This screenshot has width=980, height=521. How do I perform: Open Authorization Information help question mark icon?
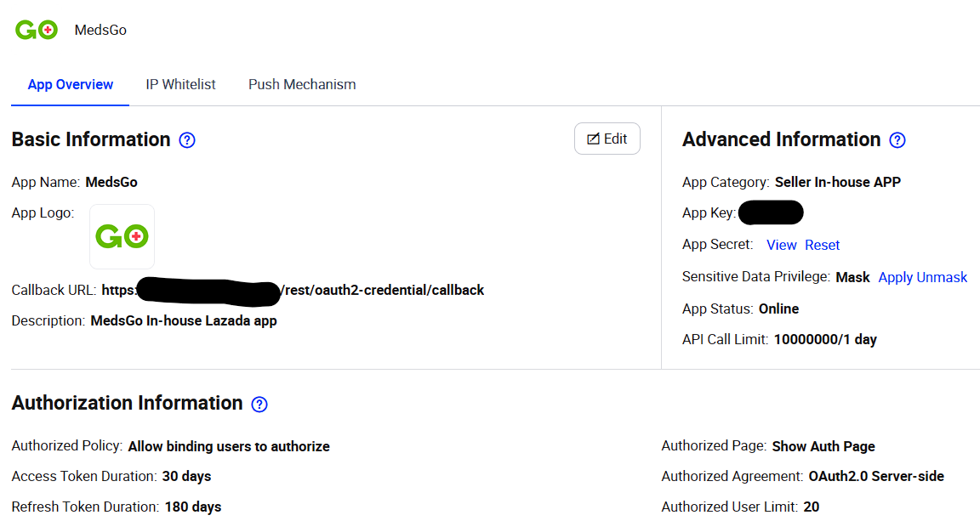pyautogui.click(x=259, y=405)
